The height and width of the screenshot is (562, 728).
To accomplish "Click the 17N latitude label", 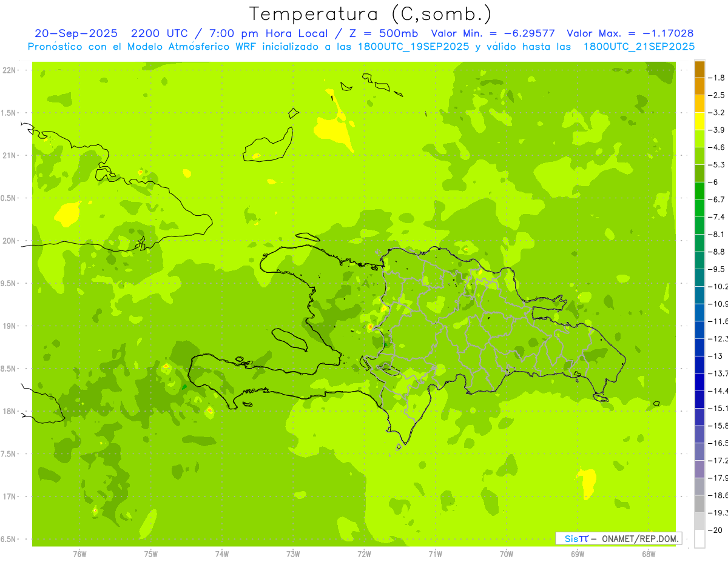I will 8,497.
